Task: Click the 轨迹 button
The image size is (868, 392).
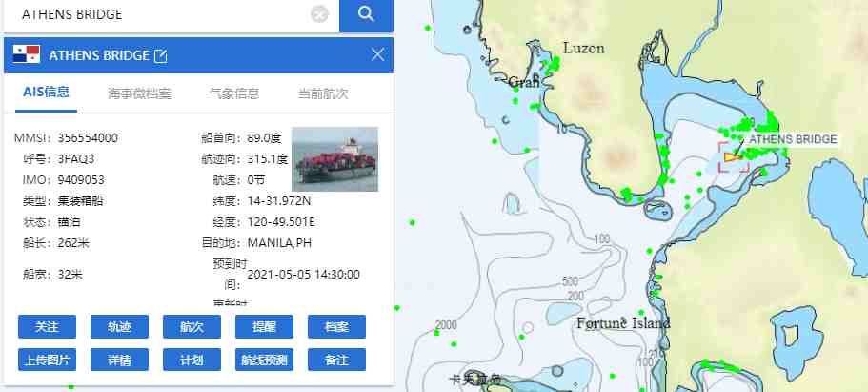Action: point(119,326)
